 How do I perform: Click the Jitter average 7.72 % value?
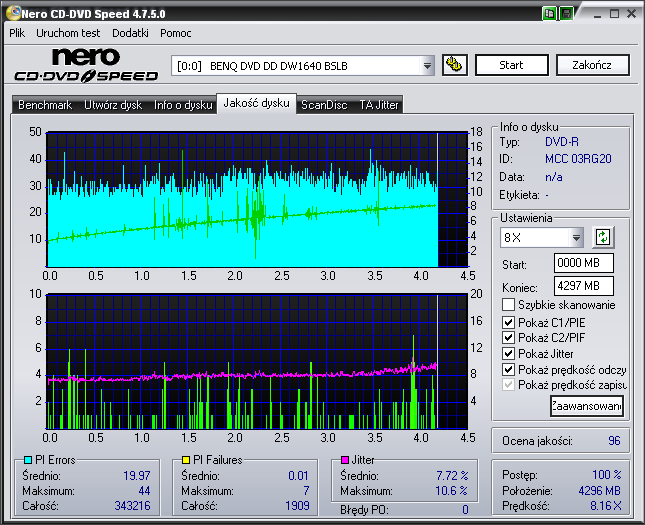[452, 476]
